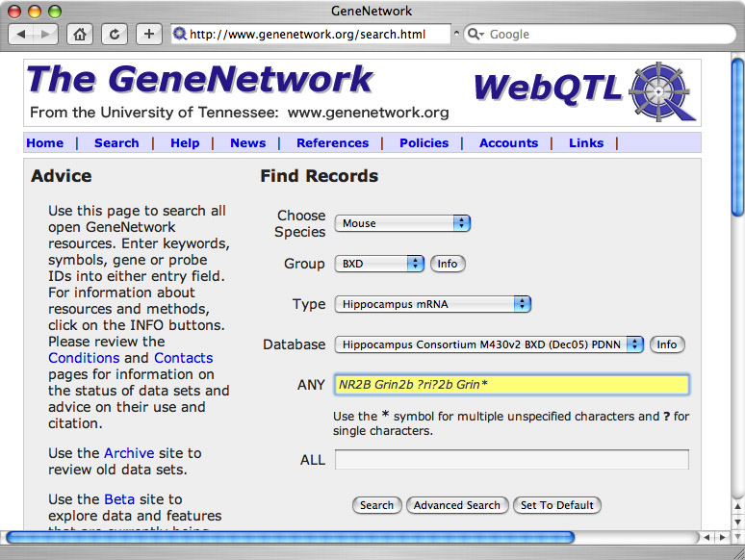Image resolution: width=745 pixels, height=560 pixels.
Task: Click the site favicon in address bar
Action: [x=179, y=34]
